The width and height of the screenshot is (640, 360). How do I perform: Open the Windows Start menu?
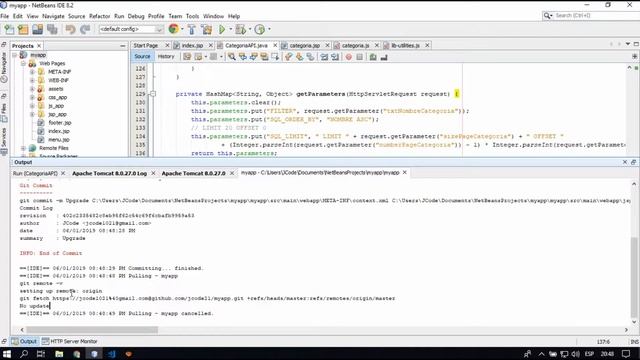point(7,354)
